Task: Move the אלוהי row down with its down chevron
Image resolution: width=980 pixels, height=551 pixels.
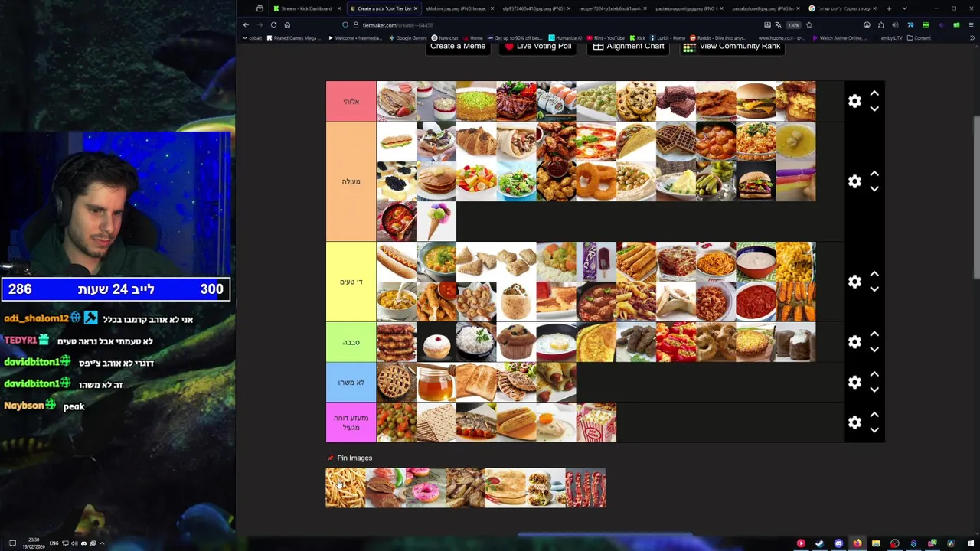Action: [874, 109]
